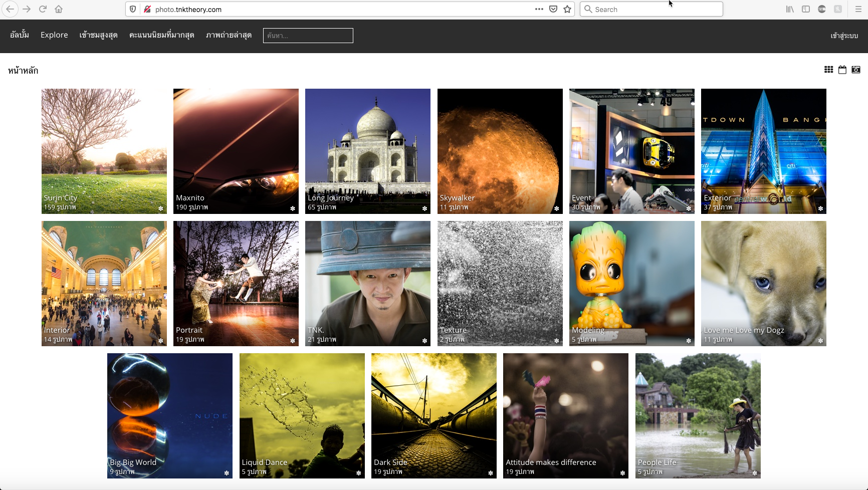Open the Love me Love my Dogz album
Viewport: 868px width, 490px height.
coord(763,283)
